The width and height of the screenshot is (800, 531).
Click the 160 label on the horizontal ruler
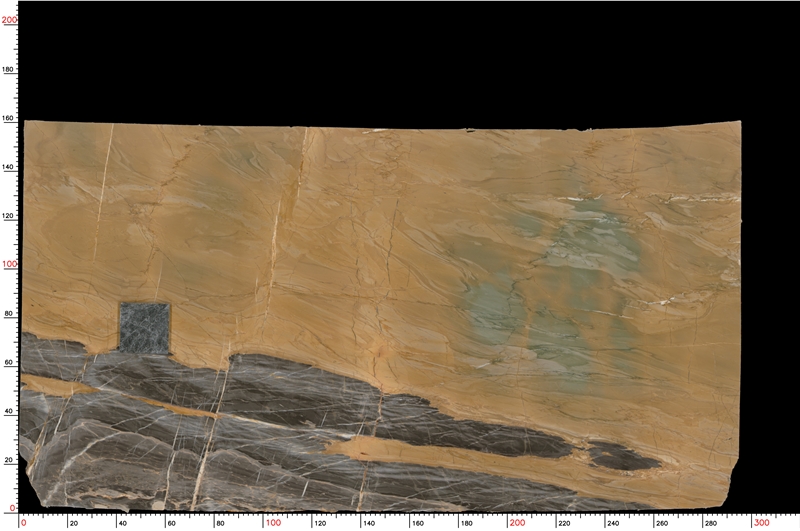pos(420,522)
